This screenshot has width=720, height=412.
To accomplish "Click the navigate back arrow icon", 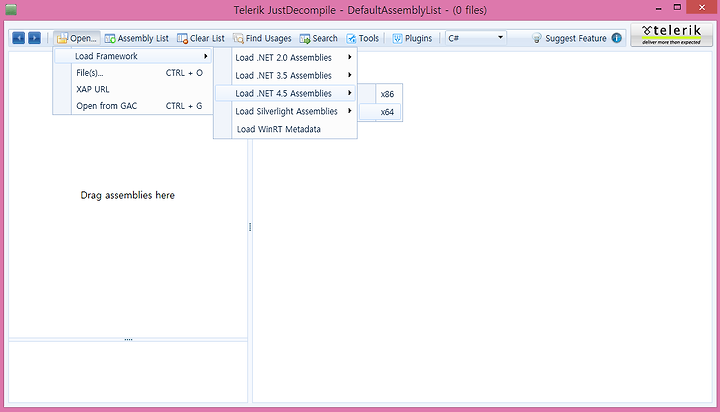I will coord(18,38).
